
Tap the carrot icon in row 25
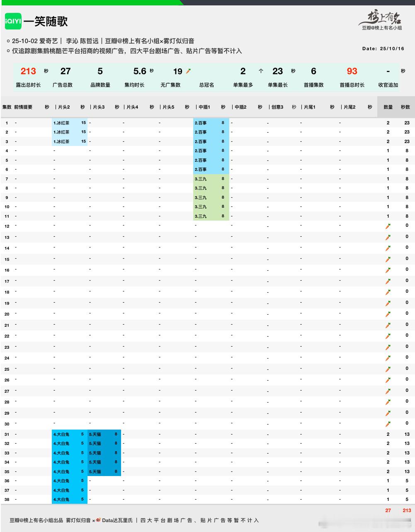(x=388, y=369)
